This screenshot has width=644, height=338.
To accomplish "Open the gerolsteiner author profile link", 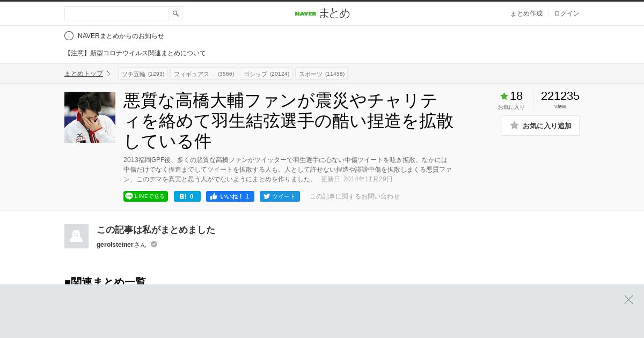I will [115, 245].
